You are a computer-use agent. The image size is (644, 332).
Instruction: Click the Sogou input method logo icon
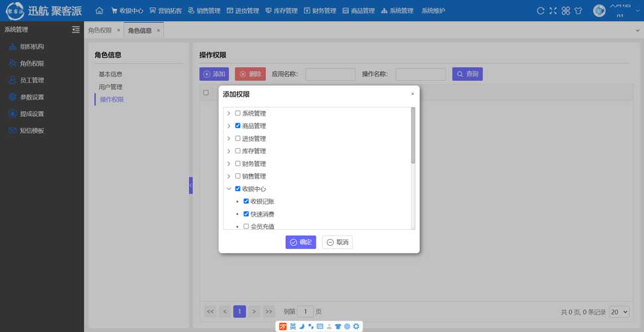(283, 326)
